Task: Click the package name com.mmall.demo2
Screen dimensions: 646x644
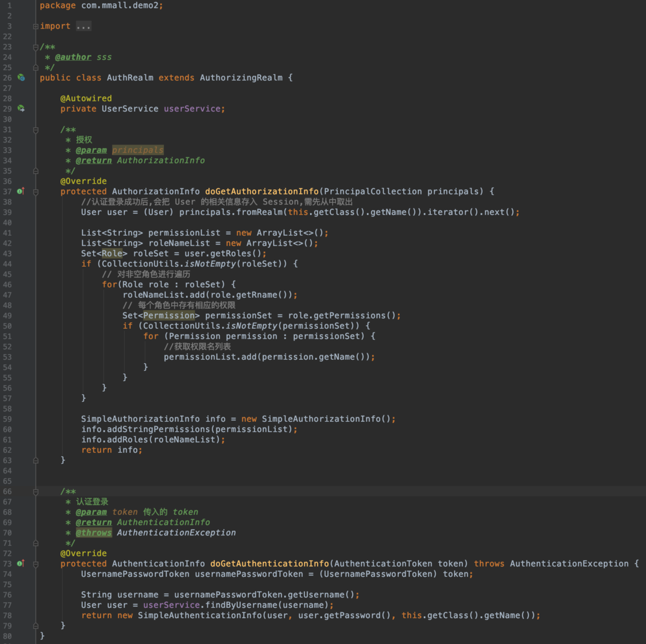Action: pyautogui.click(x=120, y=5)
